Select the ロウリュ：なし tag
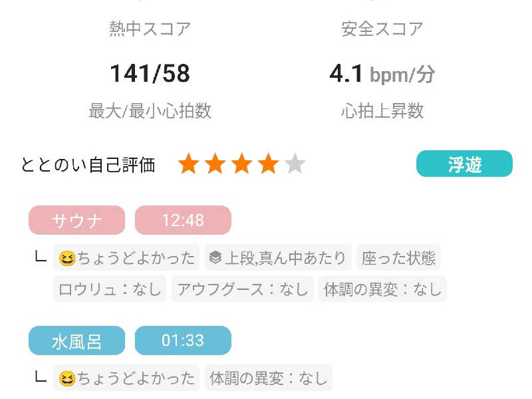The height and width of the screenshot is (399, 532). (x=110, y=289)
